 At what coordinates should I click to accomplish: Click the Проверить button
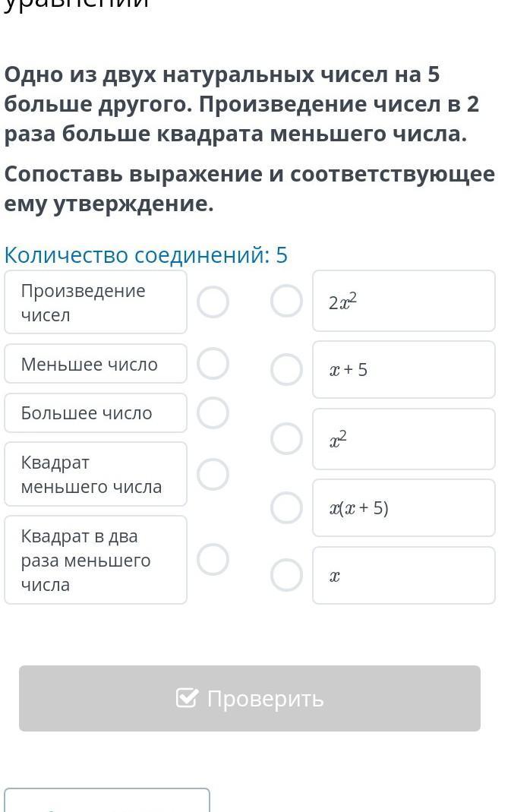coord(250,698)
